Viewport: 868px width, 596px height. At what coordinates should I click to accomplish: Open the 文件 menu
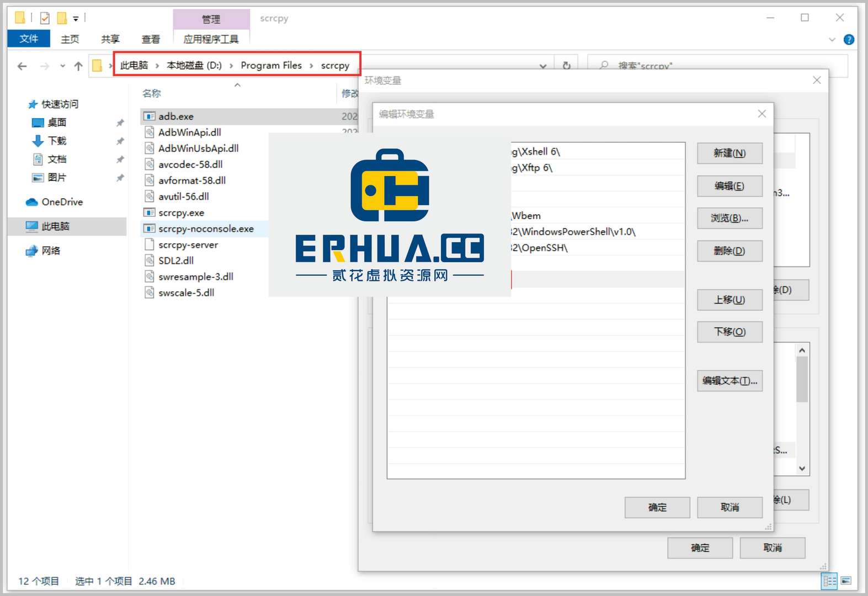[x=29, y=39]
